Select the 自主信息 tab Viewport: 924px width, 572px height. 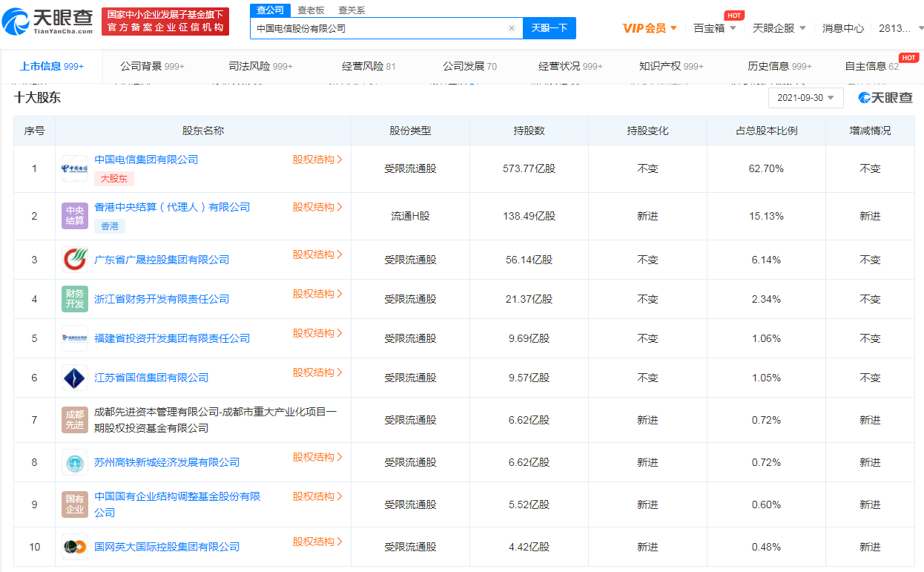coord(871,66)
